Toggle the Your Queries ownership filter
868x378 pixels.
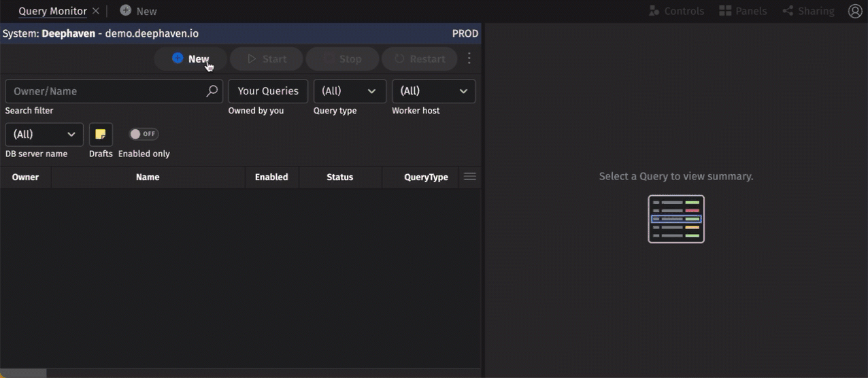pos(268,91)
